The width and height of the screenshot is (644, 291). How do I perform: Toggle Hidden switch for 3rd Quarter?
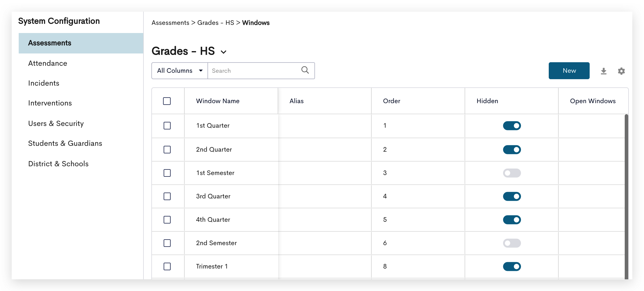tap(512, 196)
